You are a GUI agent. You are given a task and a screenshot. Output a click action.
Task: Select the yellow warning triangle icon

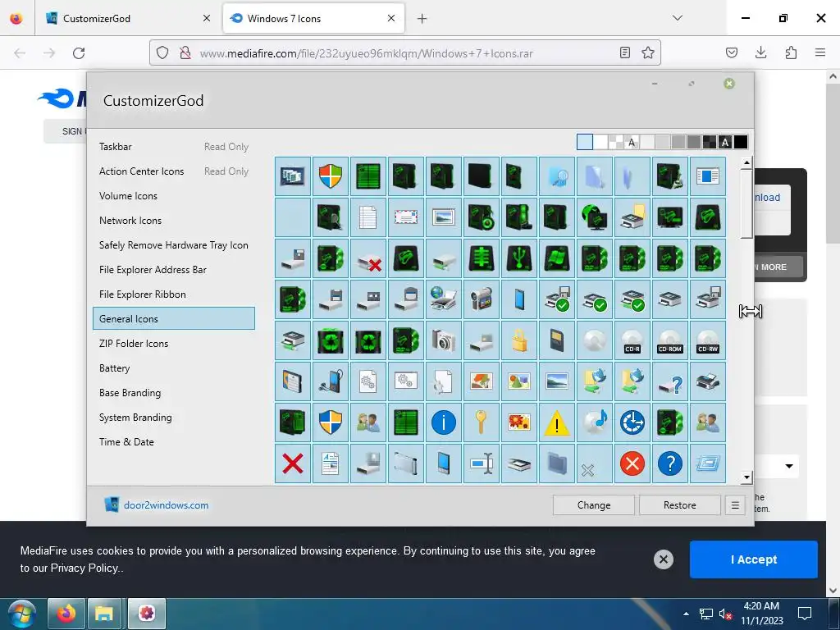tap(557, 422)
